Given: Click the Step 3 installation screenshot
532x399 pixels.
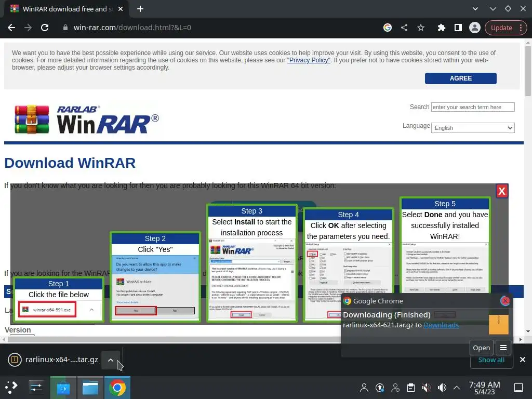Looking at the screenshot, I should 252,279.
